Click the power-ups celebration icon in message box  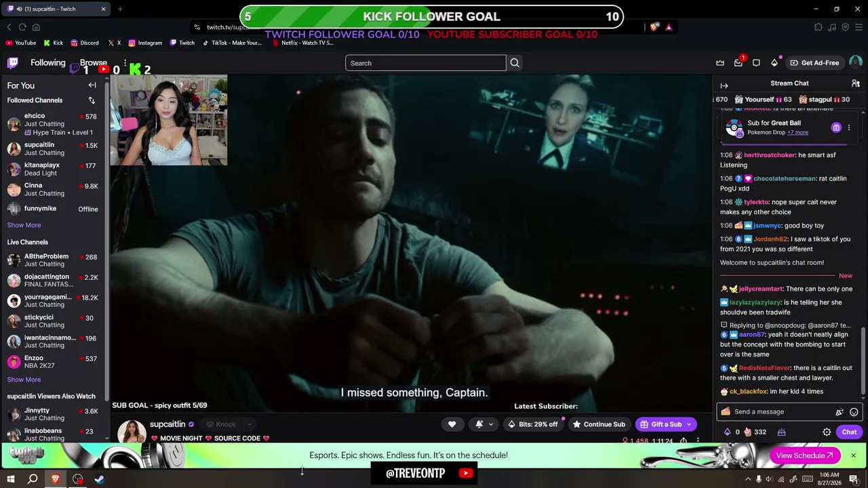[x=840, y=412]
